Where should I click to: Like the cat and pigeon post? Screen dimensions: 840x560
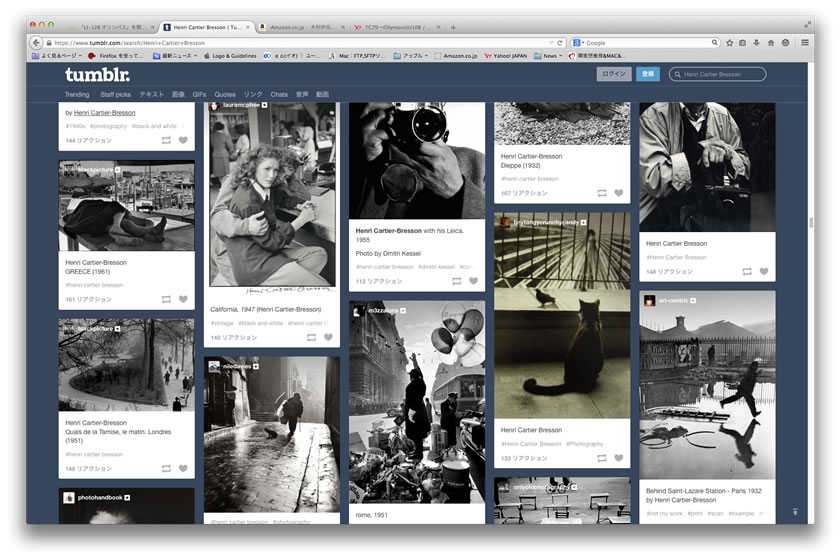tap(619, 458)
